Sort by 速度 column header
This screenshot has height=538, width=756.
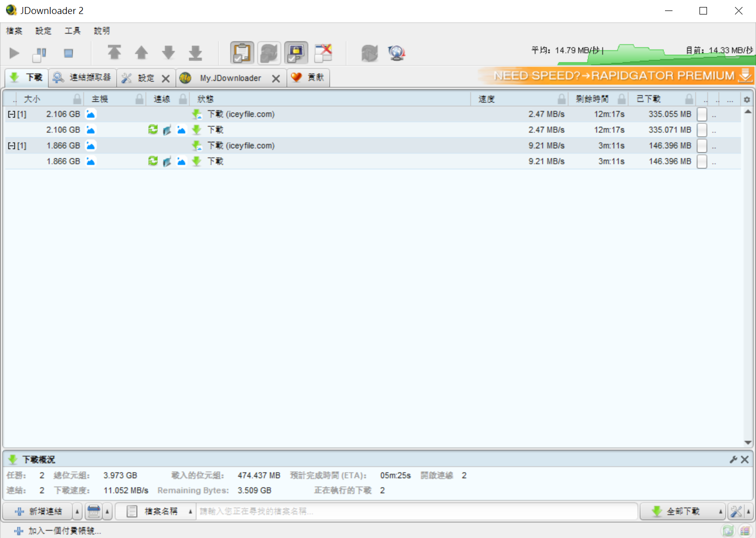coord(519,99)
